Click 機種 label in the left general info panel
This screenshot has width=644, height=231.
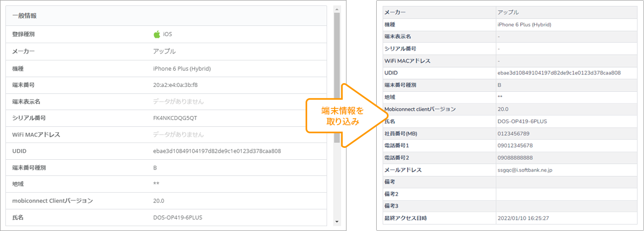(18, 69)
